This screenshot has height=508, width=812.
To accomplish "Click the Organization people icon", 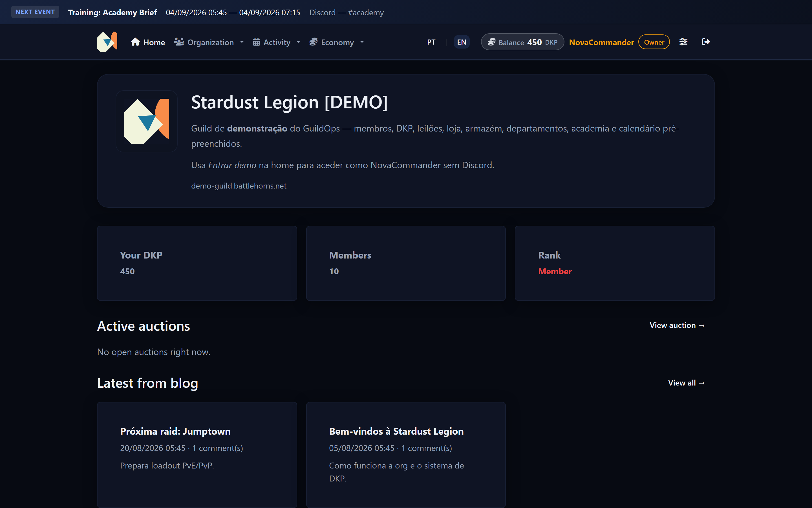I will coord(179,42).
